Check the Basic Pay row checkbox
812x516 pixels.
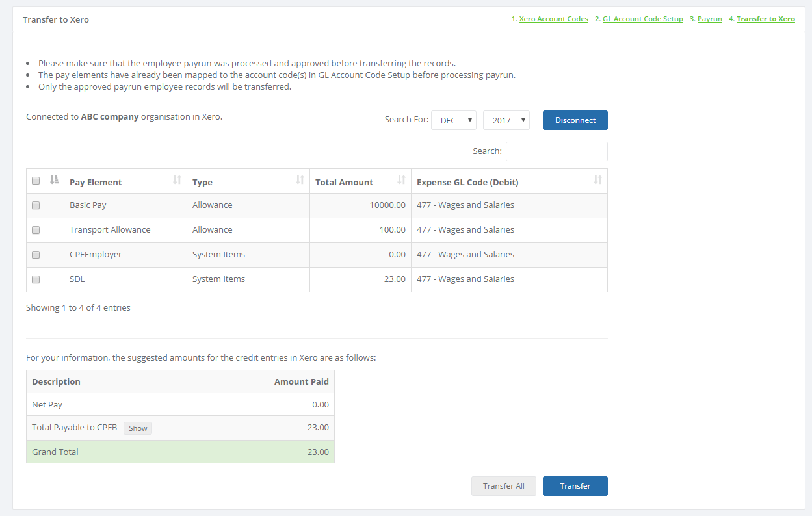36,205
